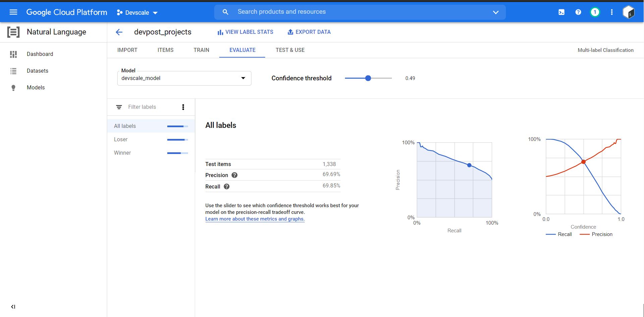Open label list options three-dot menu
644x317 pixels.
point(183,107)
